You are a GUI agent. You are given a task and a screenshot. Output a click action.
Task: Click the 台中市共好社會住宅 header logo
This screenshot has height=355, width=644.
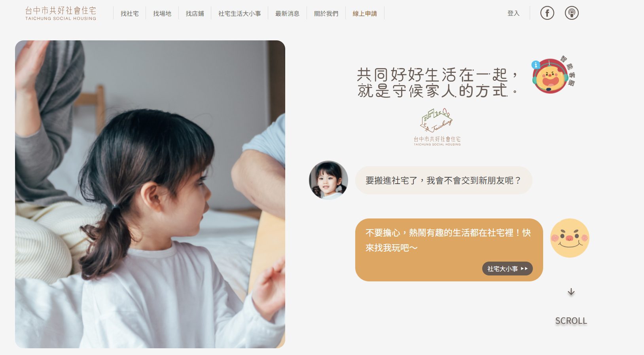tap(61, 13)
